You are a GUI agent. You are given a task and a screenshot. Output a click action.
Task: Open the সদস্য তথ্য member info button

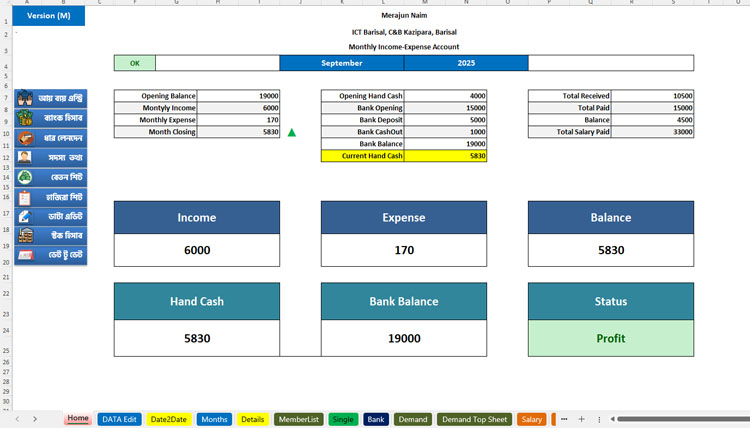[50, 157]
